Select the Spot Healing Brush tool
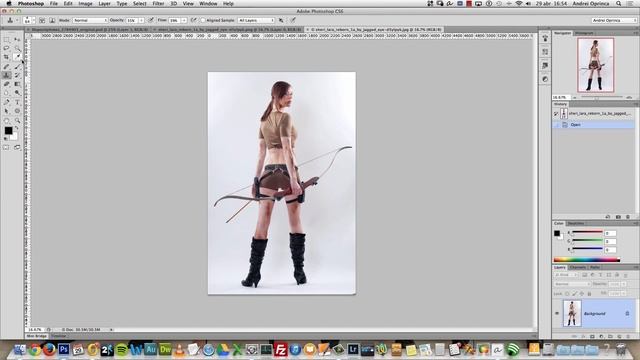 [7, 66]
